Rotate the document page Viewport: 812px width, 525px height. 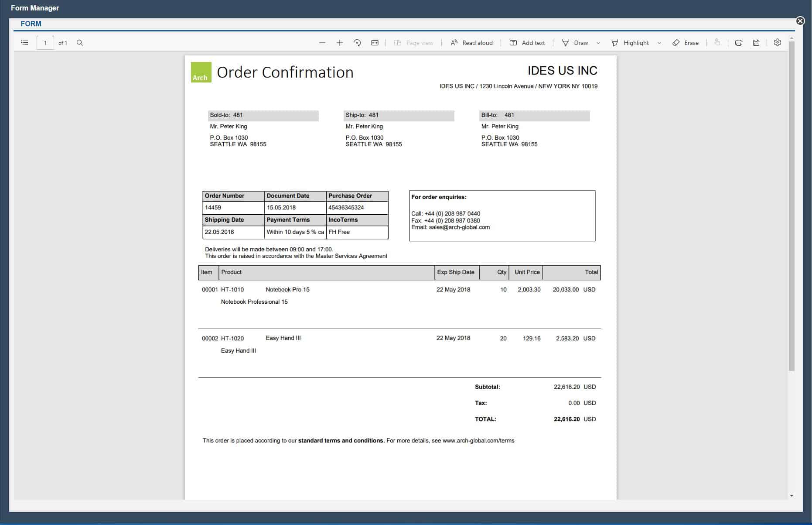click(357, 43)
